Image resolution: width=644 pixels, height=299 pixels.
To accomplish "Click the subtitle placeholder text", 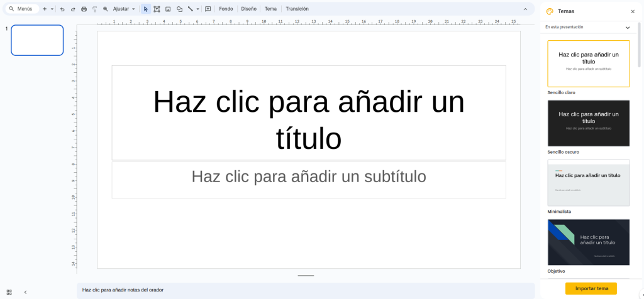I will [x=309, y=177].
